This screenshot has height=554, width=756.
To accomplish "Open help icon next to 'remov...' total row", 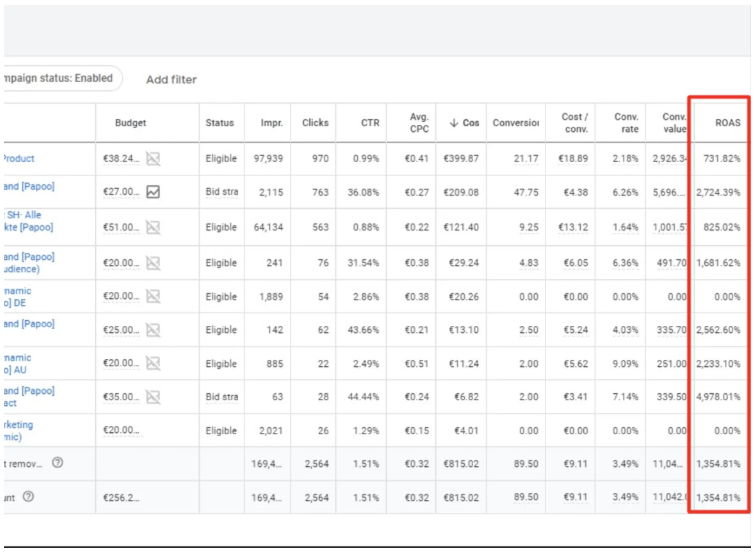I will tap(57, 463).
